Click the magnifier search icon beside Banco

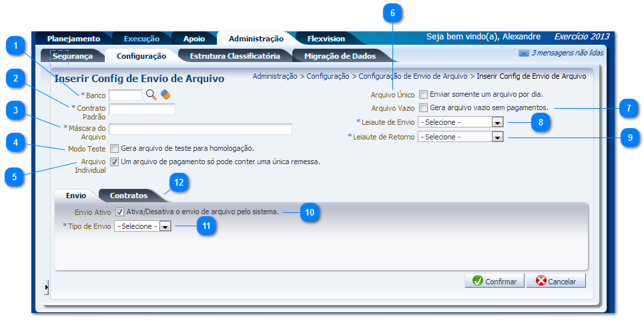151,95
